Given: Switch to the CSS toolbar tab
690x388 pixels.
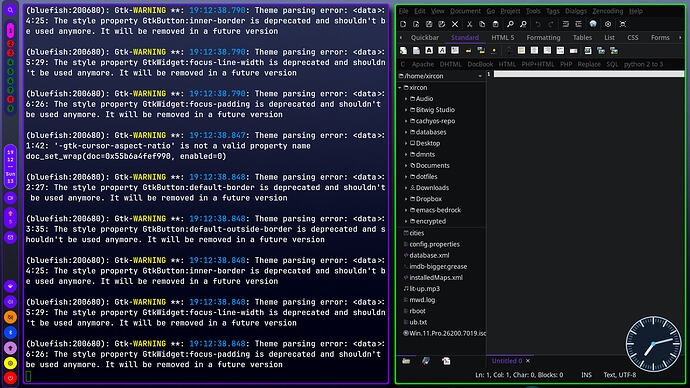Looking at the screenshot, I should pos(633,38).
